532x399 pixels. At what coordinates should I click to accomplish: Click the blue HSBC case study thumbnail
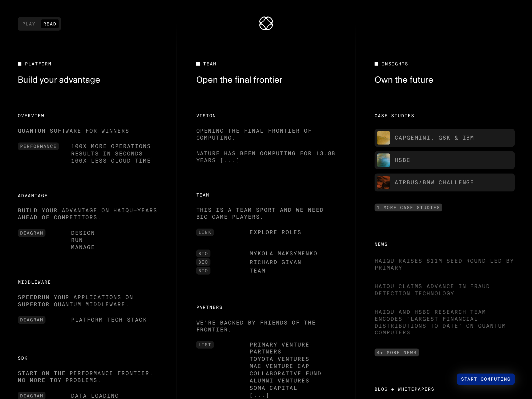pos(383,160)
